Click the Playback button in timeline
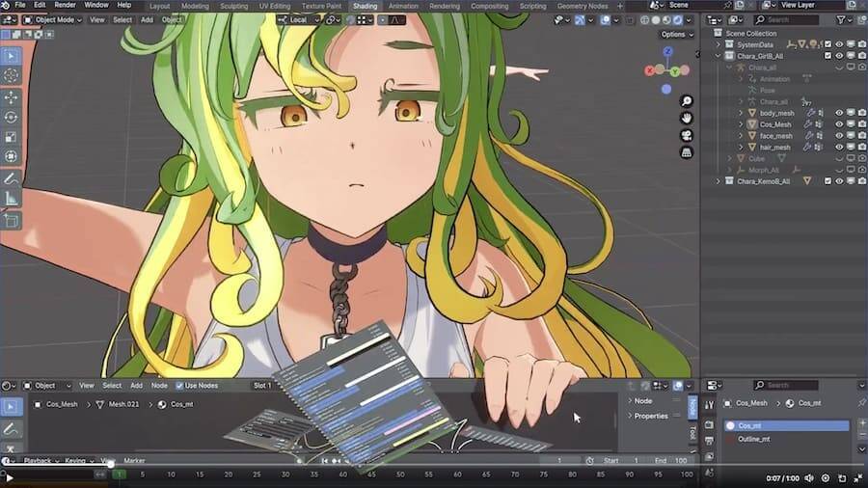Image resolution: width=868 pixels, height=488 pixels. tap(40, 461)
